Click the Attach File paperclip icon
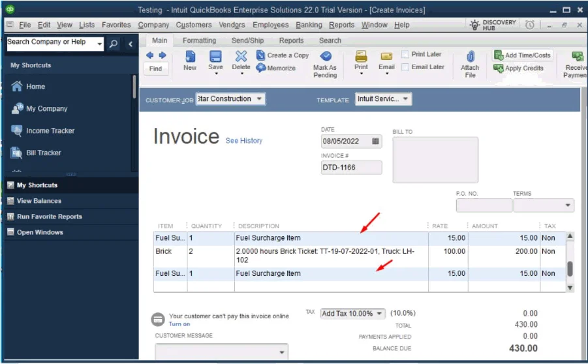The image size is (588, 364). pyautogui.click(x=470, y=57)
